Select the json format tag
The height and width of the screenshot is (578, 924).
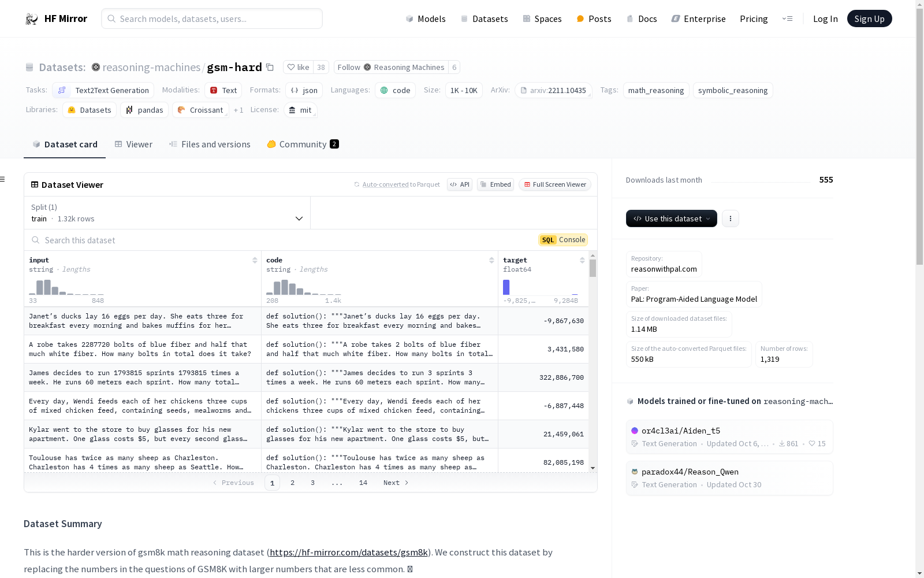[x=304, y=90]
